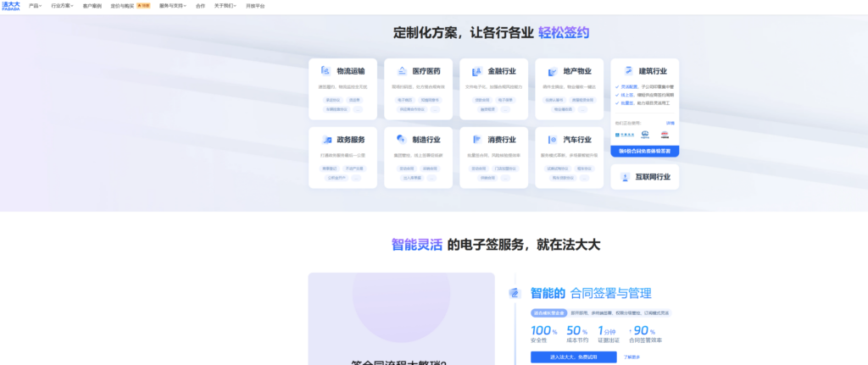Open the 制造行业 card title
Image resolution: width=868 pixels, height=365 pixels.
pos(426,140)
